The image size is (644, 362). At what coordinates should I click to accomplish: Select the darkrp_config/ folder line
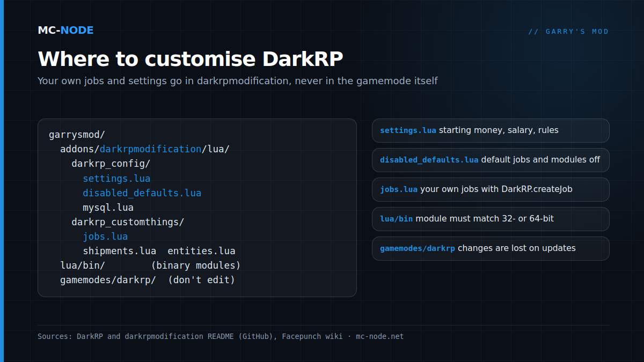(111, 164)
